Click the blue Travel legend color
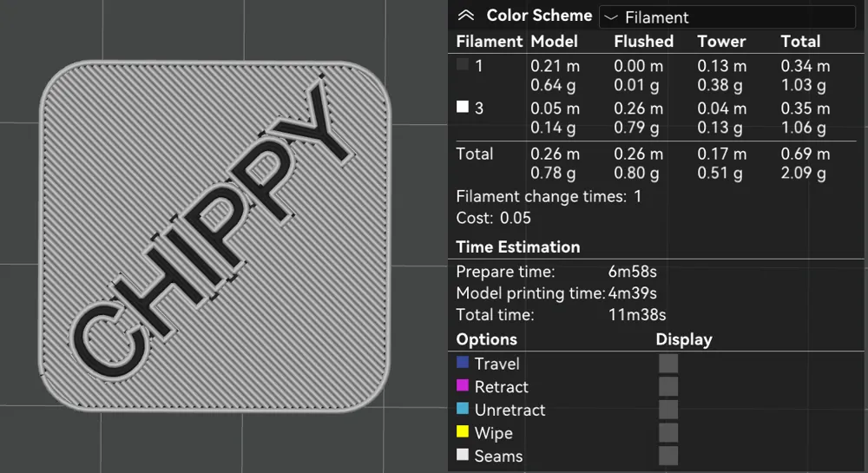Screen dimensions: 868x473 [x=463, y=363]
